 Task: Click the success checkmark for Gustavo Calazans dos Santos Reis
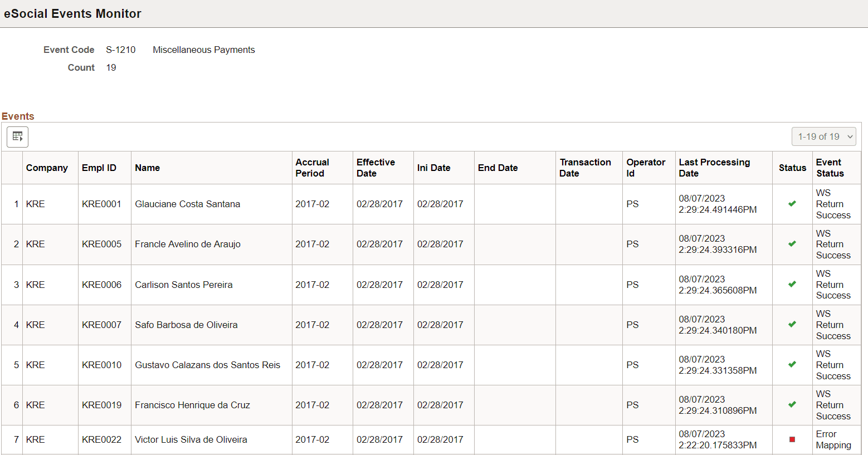792,365
